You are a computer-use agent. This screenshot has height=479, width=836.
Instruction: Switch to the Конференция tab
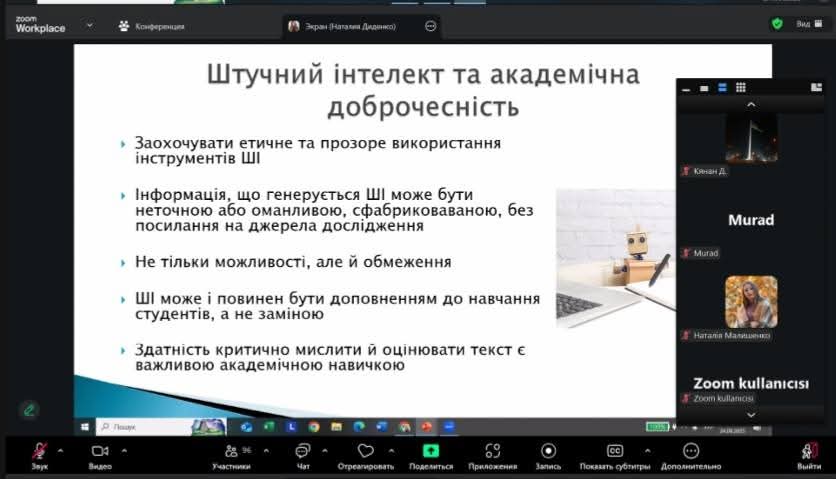coord(153,26)
